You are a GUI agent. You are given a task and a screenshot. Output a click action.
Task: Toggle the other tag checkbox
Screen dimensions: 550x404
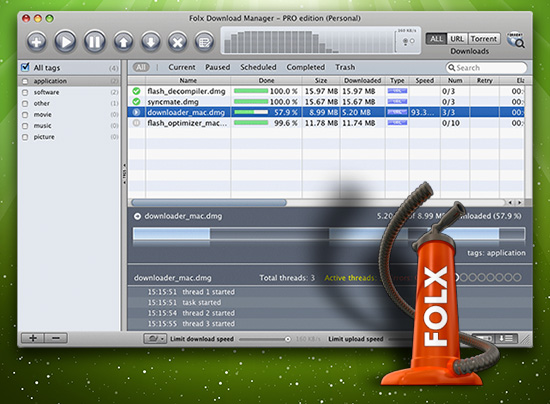[25, 104]
